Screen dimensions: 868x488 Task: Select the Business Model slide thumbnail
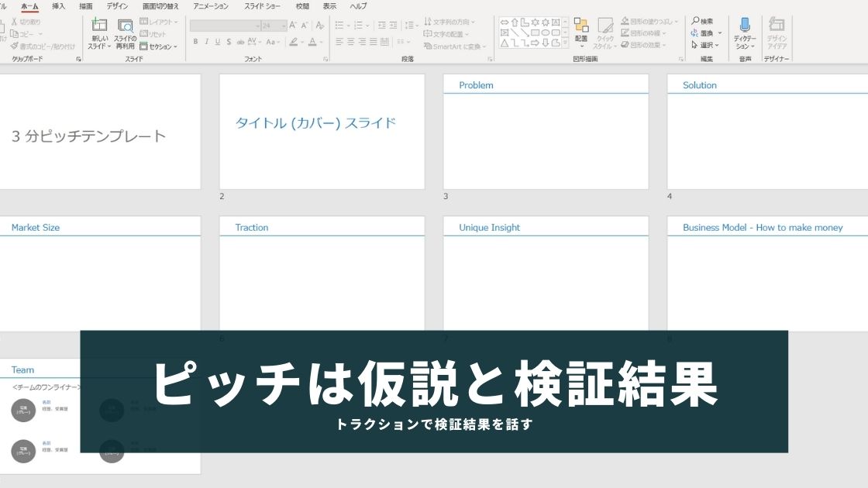point(767,274)
